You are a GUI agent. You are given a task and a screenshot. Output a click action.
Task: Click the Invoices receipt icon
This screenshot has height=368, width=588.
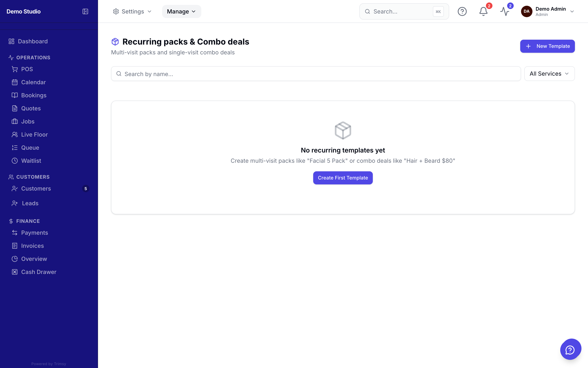pyautogui.click(x=14, y=246)
